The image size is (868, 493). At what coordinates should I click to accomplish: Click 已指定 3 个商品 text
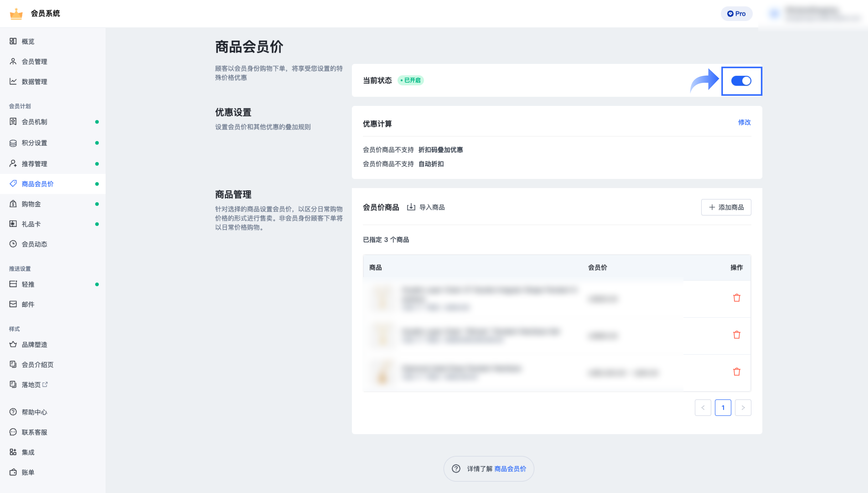(x=386, y=240)
